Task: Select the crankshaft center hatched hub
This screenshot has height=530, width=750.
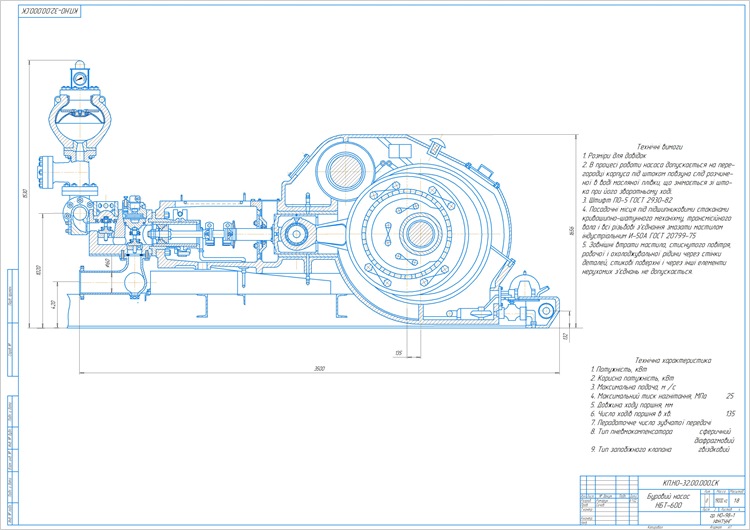Action: (x=421, y=233)
